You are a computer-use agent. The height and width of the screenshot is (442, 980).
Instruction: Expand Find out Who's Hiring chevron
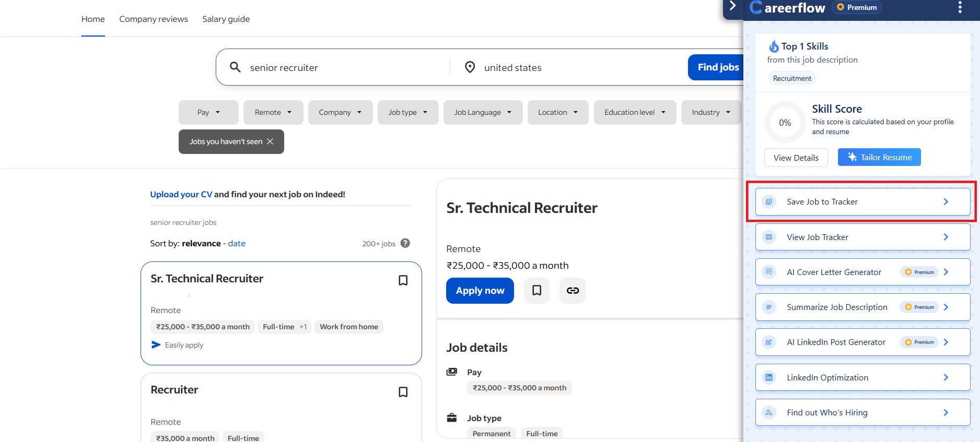point(946,412)
